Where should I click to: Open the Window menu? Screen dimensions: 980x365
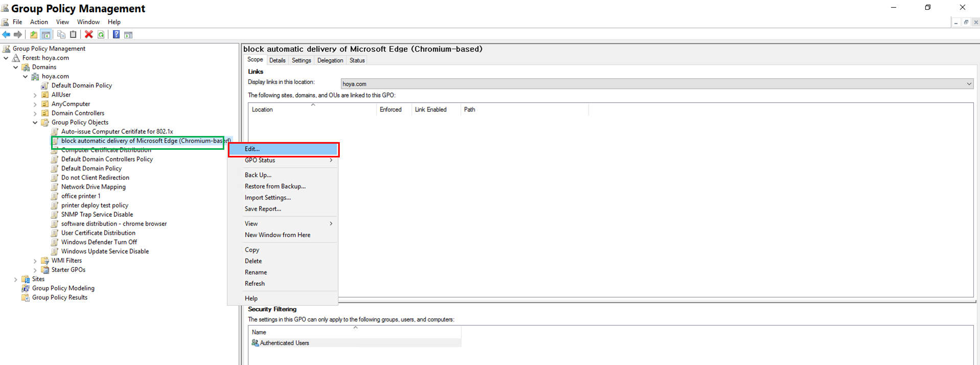(88, 22)
